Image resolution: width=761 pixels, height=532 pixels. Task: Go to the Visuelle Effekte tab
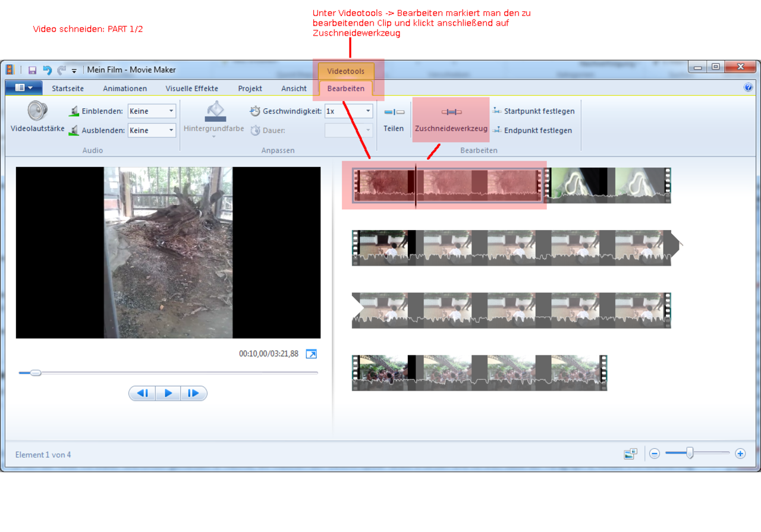(191, 89)
